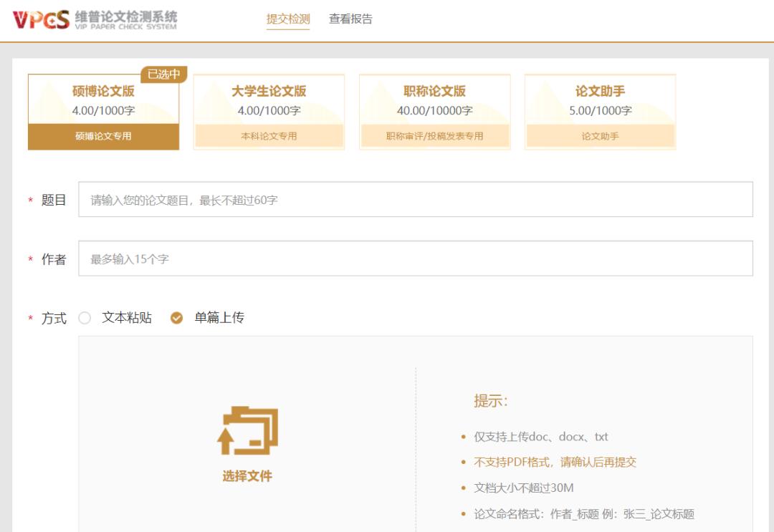
Task: Click the 题目 title input field
Action: tap(416, 200)
